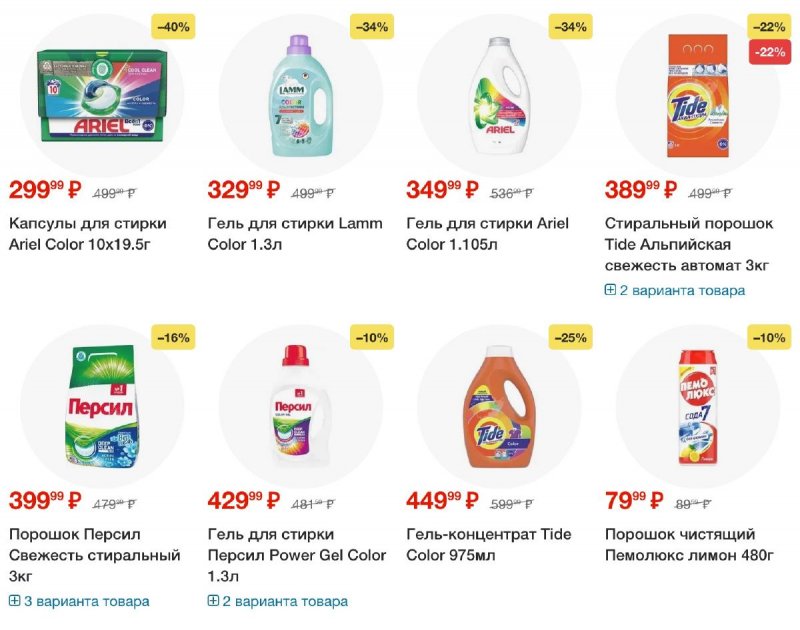
Task: Click the 349.99 ₽ price of Ariel gel
Action: pos(442,190)
